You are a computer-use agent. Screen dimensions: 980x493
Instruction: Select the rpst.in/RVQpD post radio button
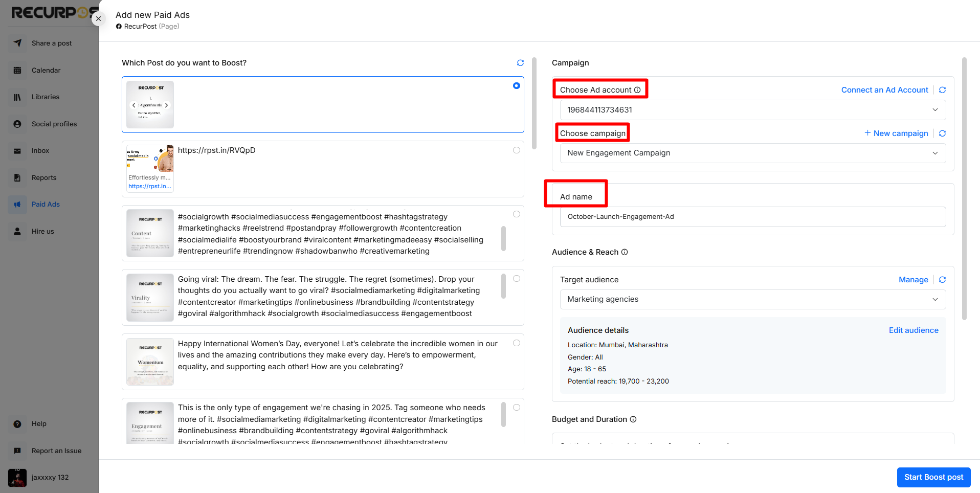click(x=517, y=150)
